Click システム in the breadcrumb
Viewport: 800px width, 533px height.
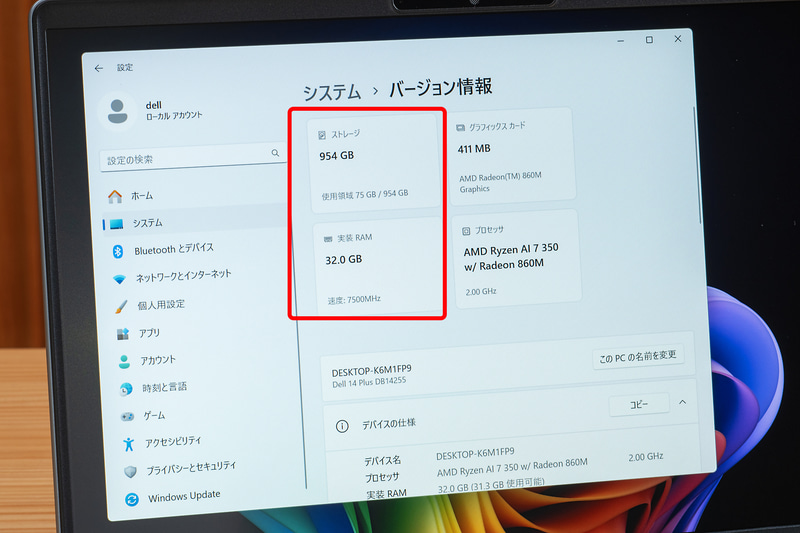(332, 93)
